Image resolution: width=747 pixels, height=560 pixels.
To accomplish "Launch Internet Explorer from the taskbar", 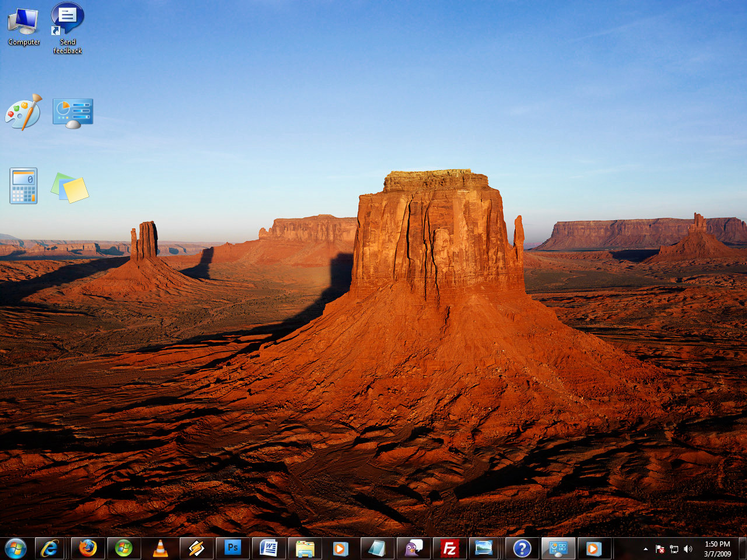I will click(x=50, y=548).
